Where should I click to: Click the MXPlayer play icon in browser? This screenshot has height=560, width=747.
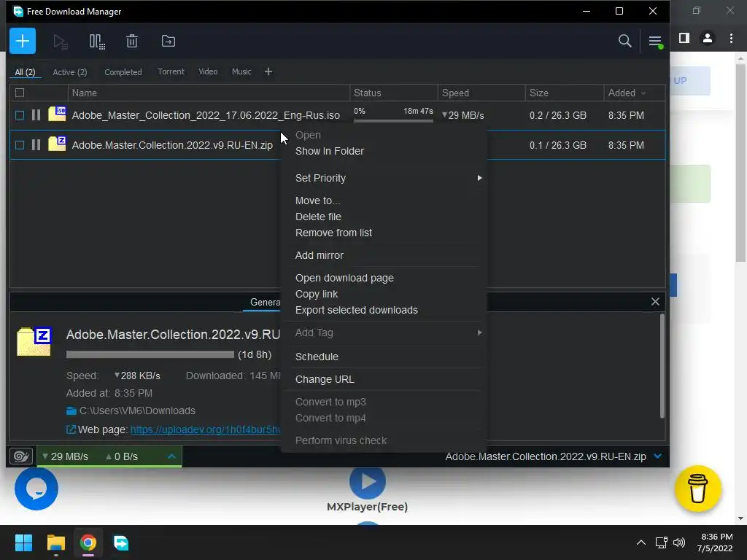(x=368, y=481)
